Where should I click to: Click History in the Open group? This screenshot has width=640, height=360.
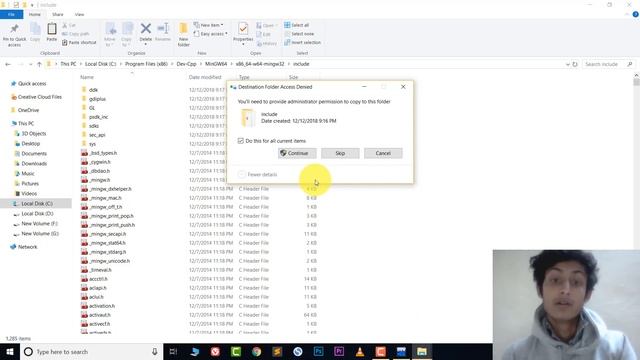pos(267,43)
